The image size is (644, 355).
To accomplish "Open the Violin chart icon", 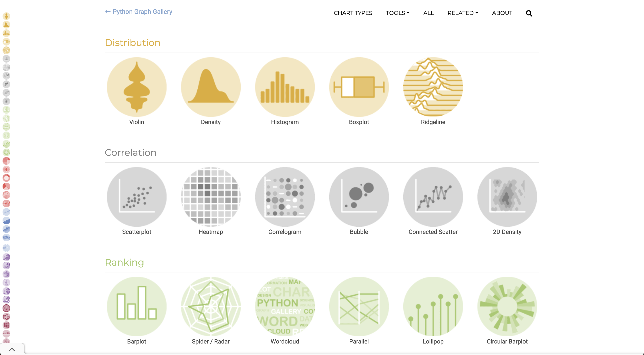I will [x=137, y=87].
